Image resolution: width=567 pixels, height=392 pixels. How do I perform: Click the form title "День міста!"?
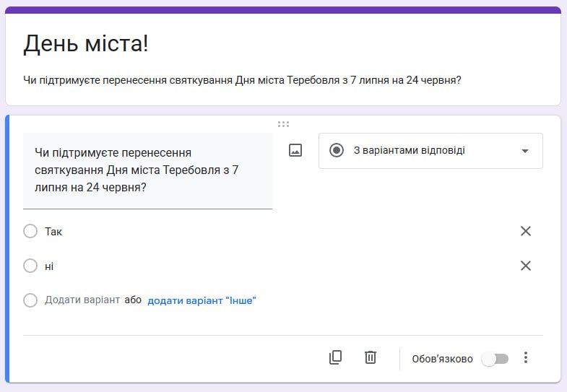click(86, 44)
